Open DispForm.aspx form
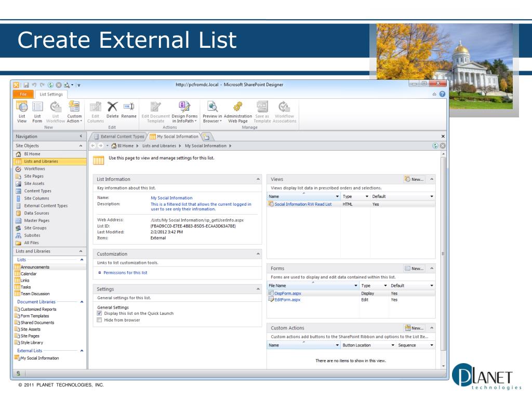The width and height of the screenshot is (532, 399). tap(288, 294)
